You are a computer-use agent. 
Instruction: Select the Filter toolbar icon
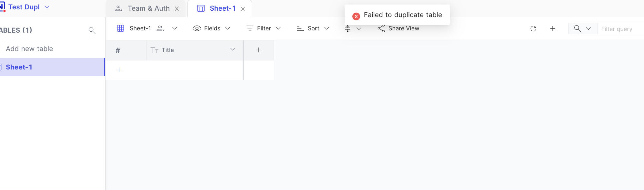[250, 28]
